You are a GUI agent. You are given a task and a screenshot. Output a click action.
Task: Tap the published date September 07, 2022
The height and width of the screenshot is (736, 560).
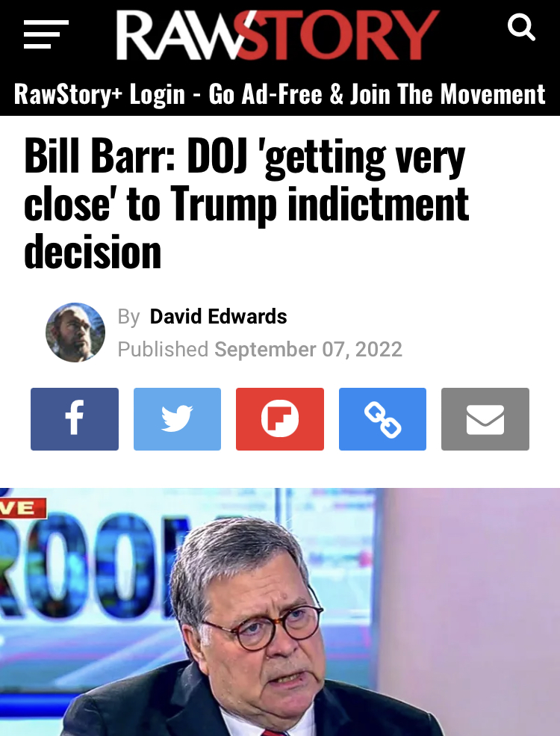click(308, 349)
